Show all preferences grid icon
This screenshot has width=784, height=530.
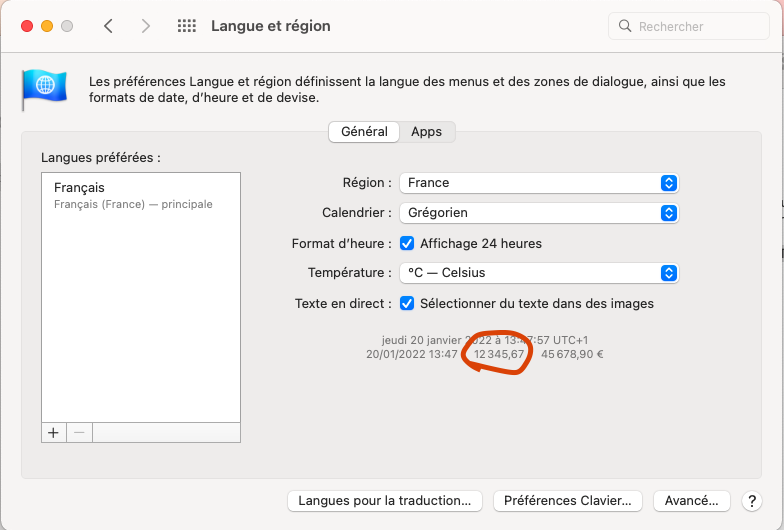[x=186, y=26]
